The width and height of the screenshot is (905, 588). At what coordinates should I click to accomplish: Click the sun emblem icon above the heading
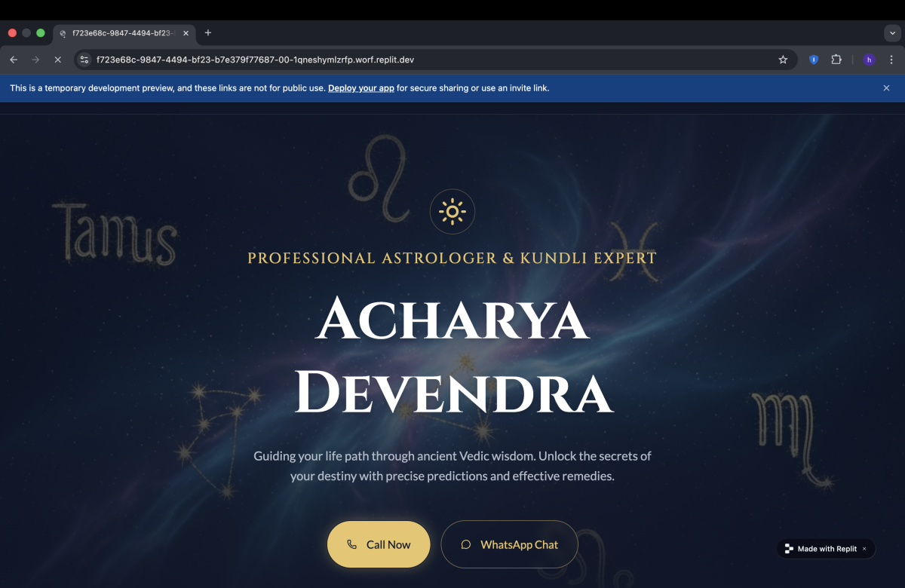pos(452,212)
